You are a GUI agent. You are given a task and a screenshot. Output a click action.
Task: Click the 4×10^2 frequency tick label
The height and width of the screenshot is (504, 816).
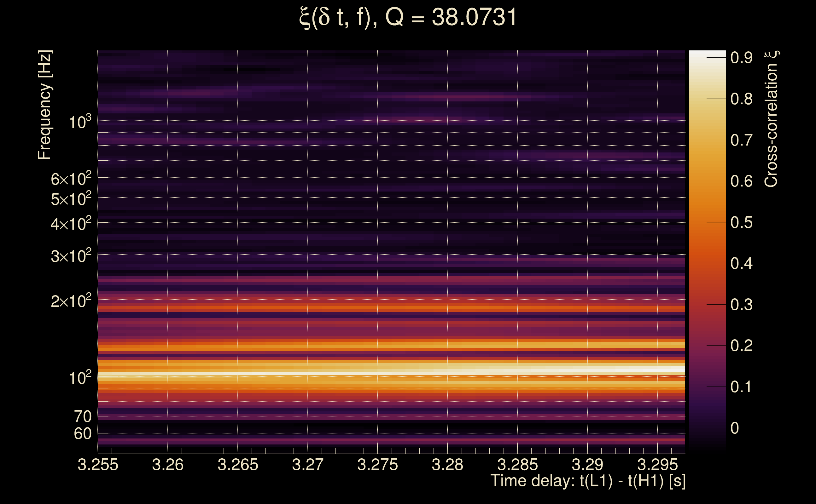coord(71,224)
